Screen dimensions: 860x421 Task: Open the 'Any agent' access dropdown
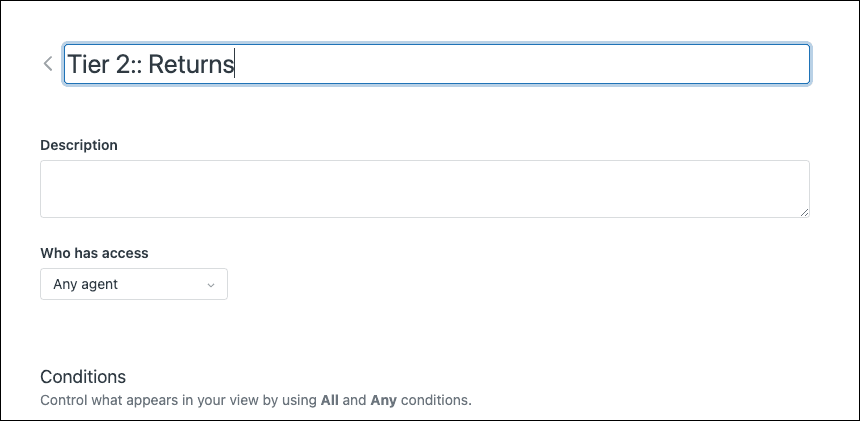pyautogui.click(x=134, y=284)
